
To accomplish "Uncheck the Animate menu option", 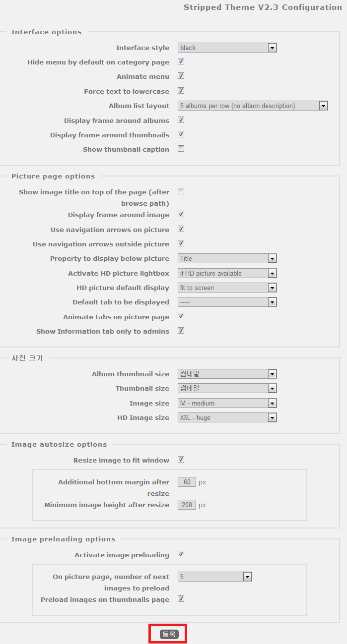I will (181, 76).
